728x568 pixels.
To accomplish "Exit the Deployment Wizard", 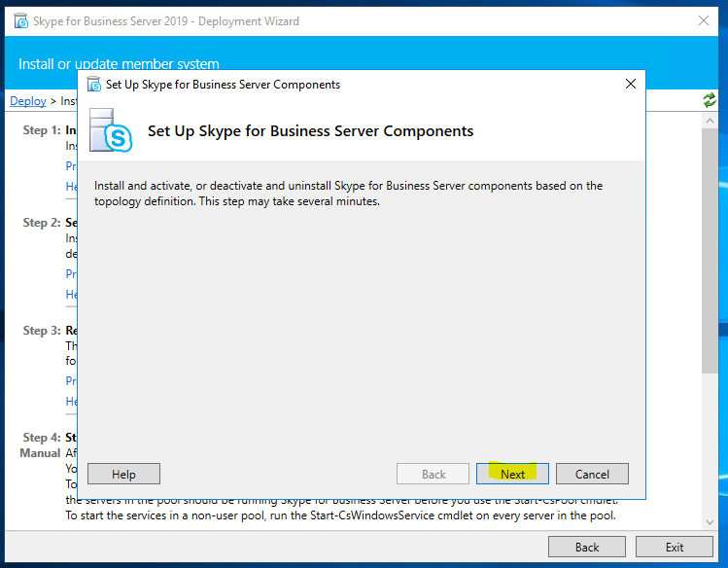I will tap(675, 547).
